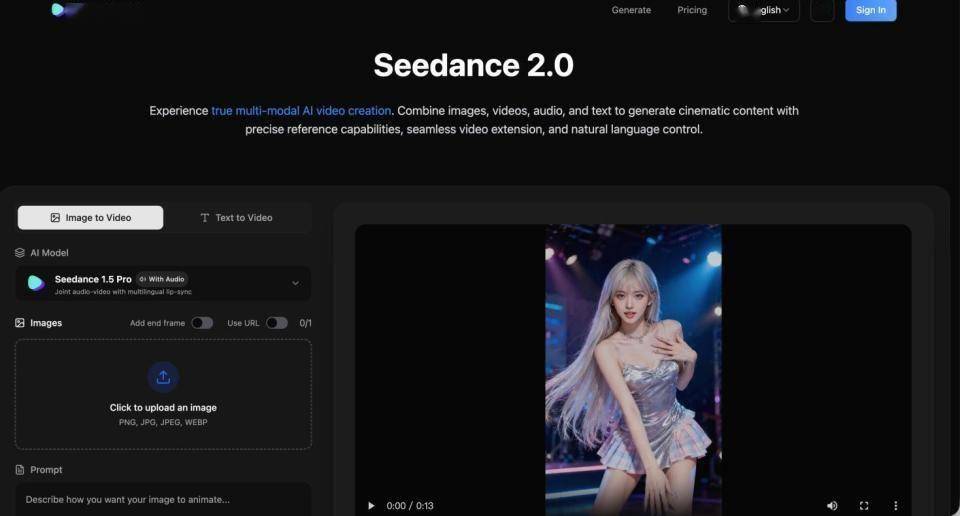This screenshot has width=960, height=516.
Task: Turn on the Use URL toggle
Action: tap(276, 323)
